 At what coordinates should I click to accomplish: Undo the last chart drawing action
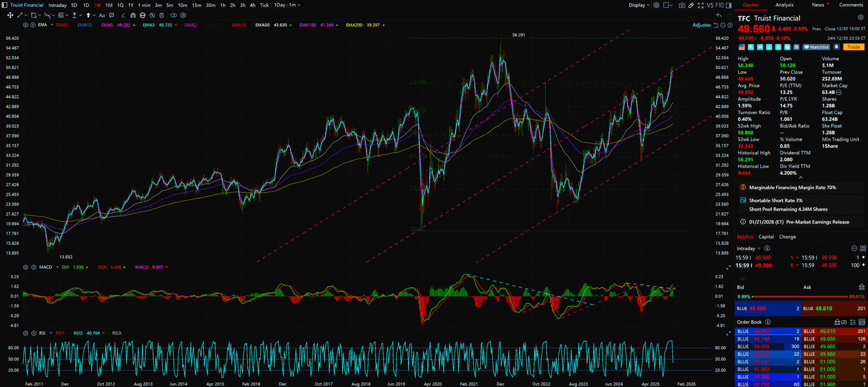tap(719, 15)
